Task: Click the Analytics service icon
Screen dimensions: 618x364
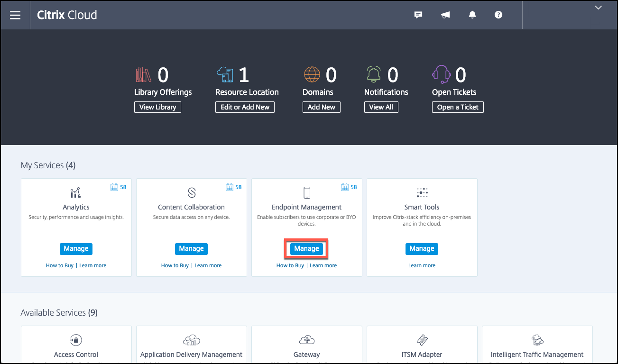Action: point(76,192)
